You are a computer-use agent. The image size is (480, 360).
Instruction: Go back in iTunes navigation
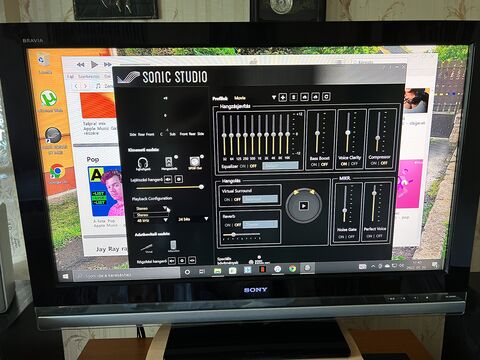point(76,86)
